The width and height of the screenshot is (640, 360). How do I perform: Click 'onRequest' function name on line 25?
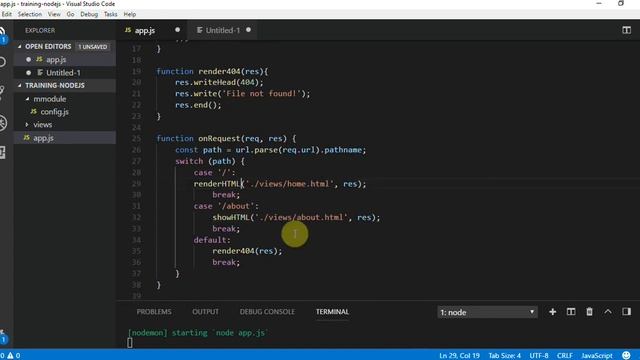pos(219,138)
